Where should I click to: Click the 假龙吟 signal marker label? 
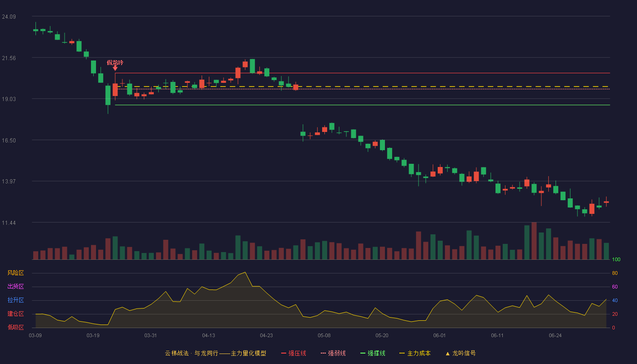115,62
